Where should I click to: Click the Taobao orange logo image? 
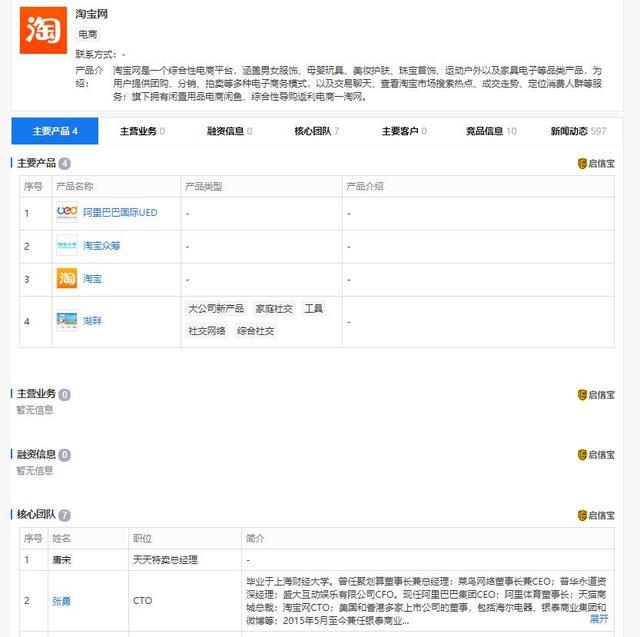tap(43, 30)
